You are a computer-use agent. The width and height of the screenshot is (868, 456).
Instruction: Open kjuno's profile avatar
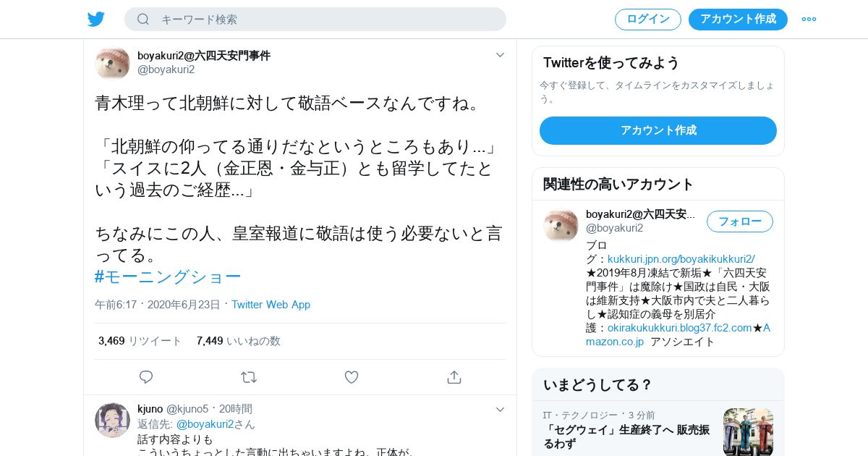tap(112, 421)
